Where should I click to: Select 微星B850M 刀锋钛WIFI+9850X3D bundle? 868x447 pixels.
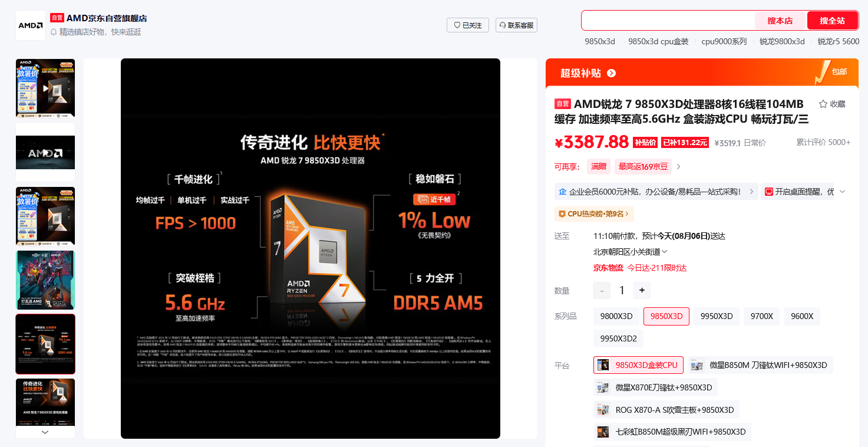pos(760,365)
